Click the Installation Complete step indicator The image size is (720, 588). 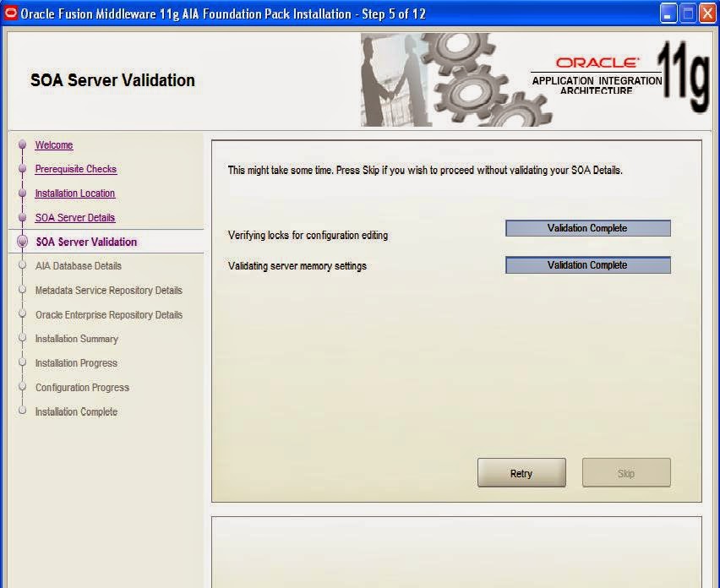click(x=20, y=412)
